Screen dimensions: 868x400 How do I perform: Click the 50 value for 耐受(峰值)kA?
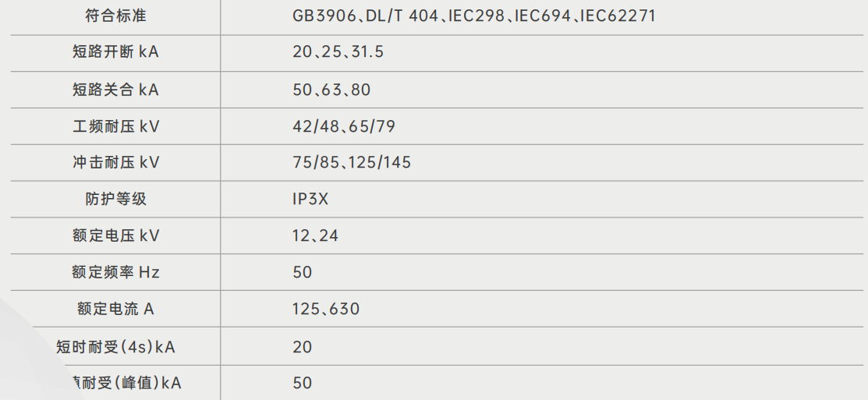click(x=303, y=383)
